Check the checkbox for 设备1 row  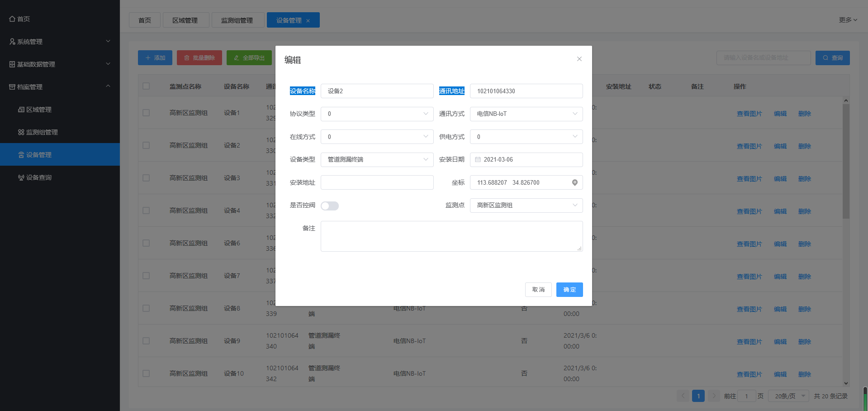(x=146, y=113)
